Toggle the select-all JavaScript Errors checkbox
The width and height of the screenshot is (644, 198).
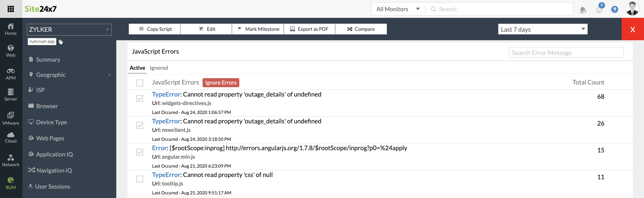pos(140,83)
